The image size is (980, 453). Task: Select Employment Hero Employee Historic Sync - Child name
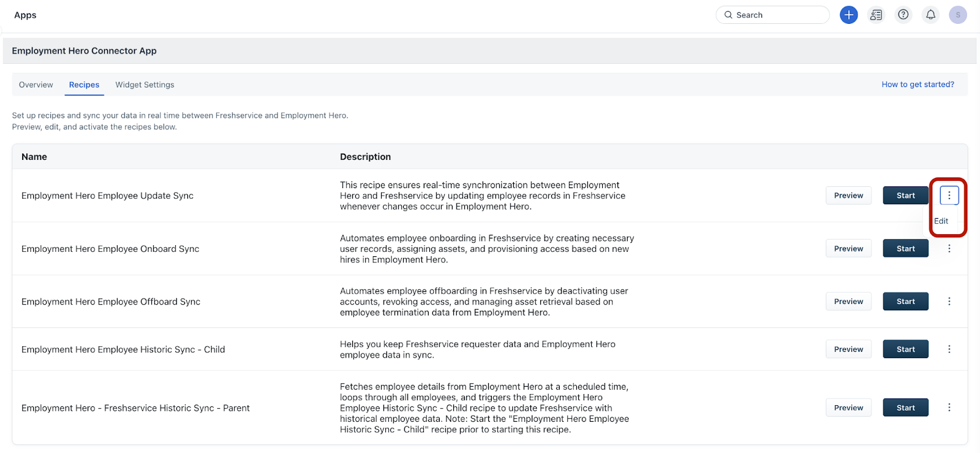[x=123, y=349]
